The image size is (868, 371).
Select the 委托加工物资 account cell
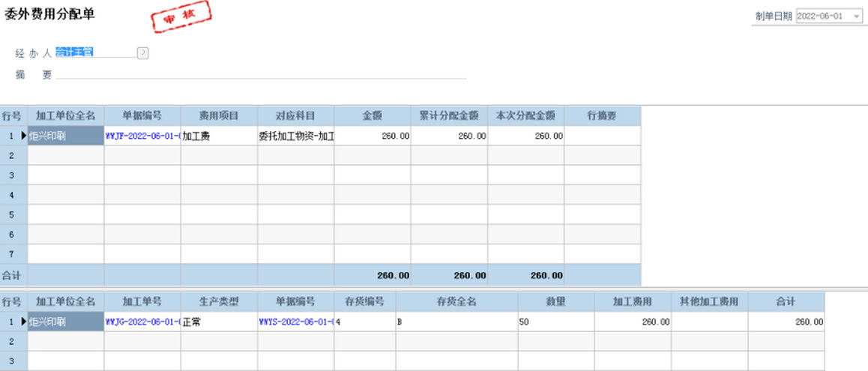tap(295, 136)
